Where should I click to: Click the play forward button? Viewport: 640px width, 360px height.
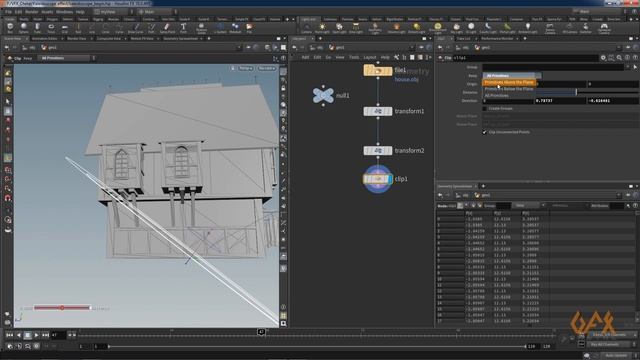36,335
